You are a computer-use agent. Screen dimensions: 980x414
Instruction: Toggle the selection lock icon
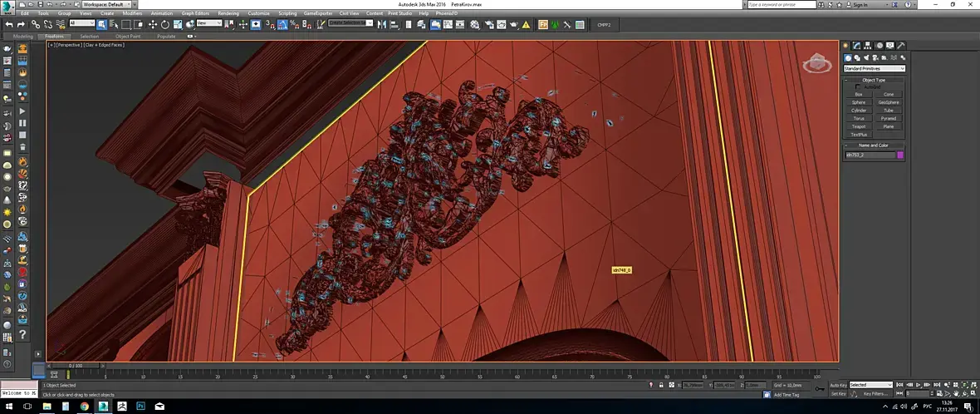[661, 385]
